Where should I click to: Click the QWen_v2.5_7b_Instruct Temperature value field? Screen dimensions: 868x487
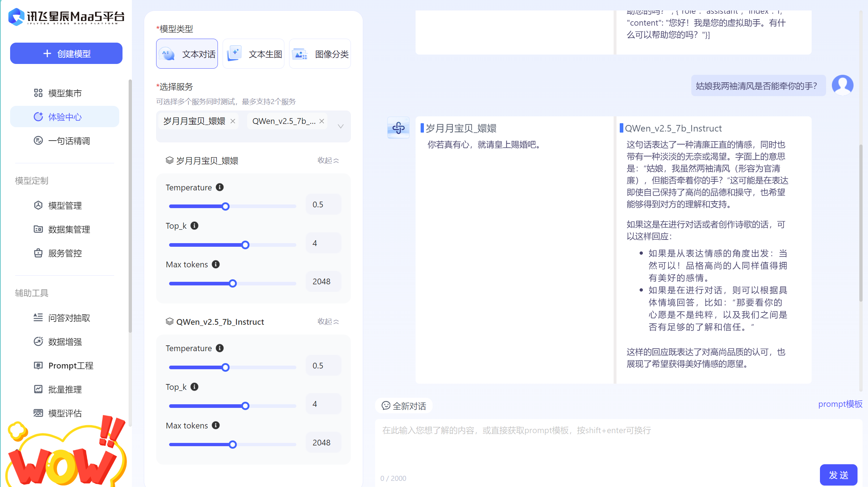323,366
